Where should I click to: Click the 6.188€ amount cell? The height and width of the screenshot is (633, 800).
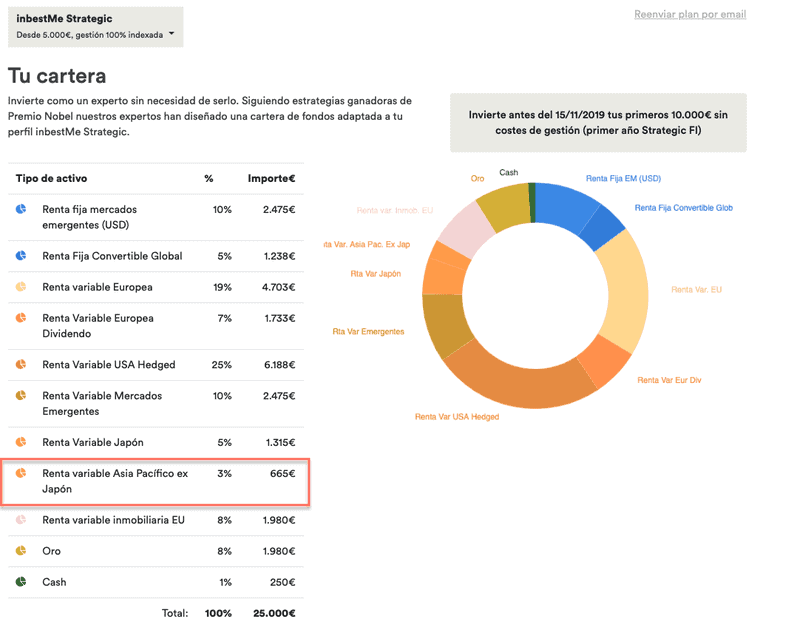280,365
